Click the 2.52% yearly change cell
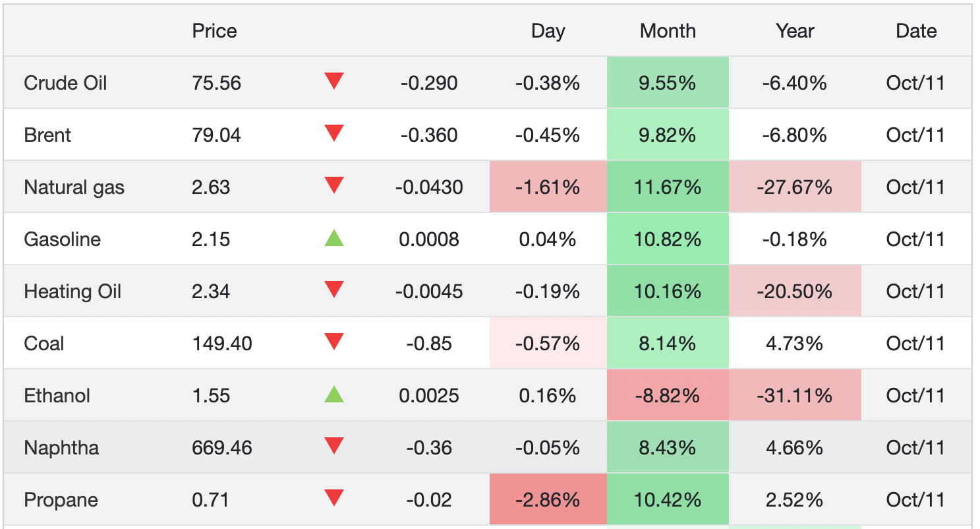The height and width of the screenshot is (529, 980). [795, 499]
